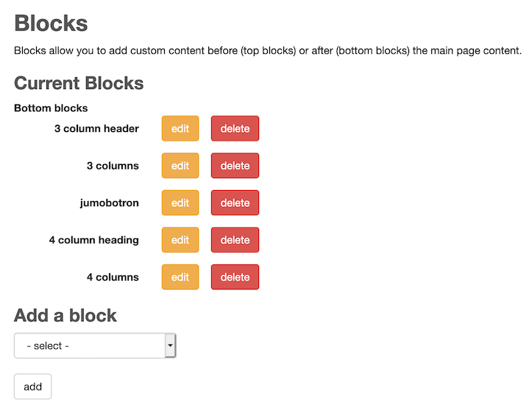
Task: Click the Add a block heading
Action: (65, 315)
